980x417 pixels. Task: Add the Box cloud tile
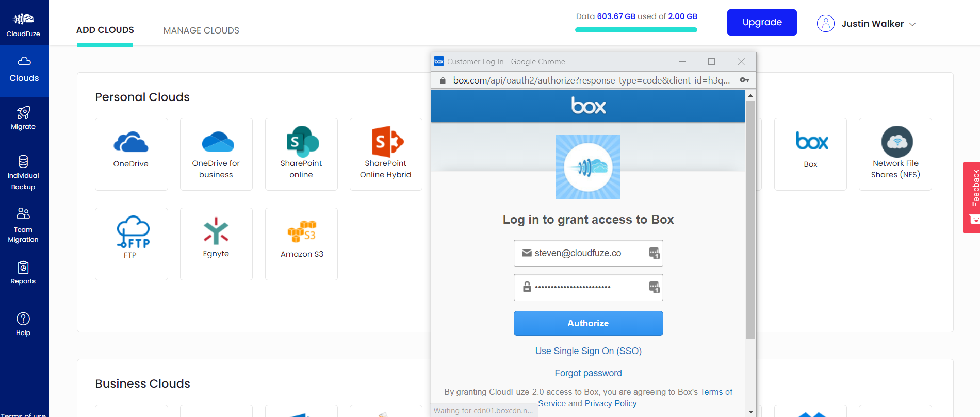810,154
